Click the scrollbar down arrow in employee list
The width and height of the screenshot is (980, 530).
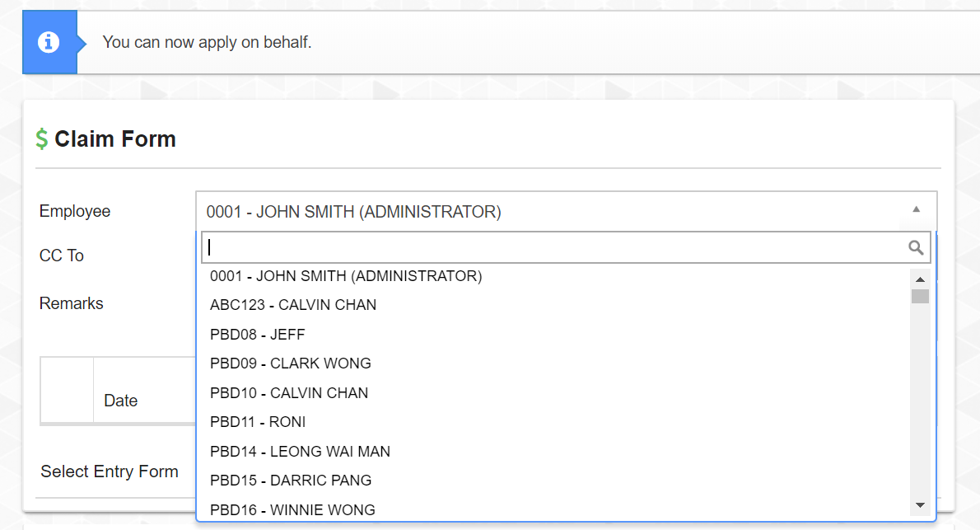(920, 504)
